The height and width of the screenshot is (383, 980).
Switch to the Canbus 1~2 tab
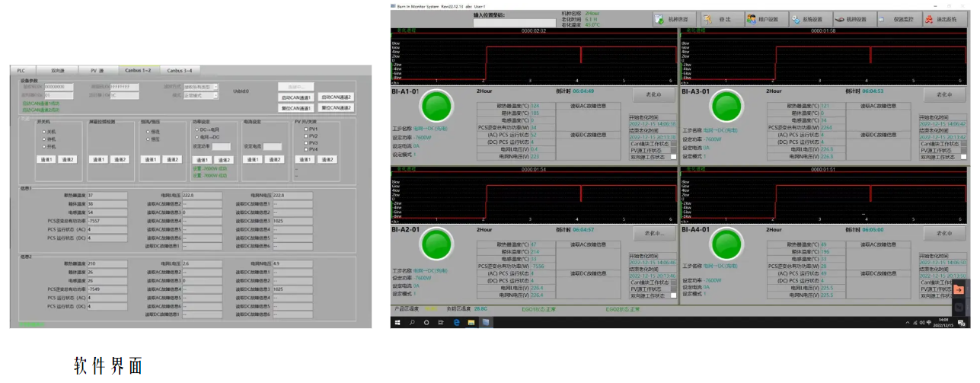pos(138,69)
